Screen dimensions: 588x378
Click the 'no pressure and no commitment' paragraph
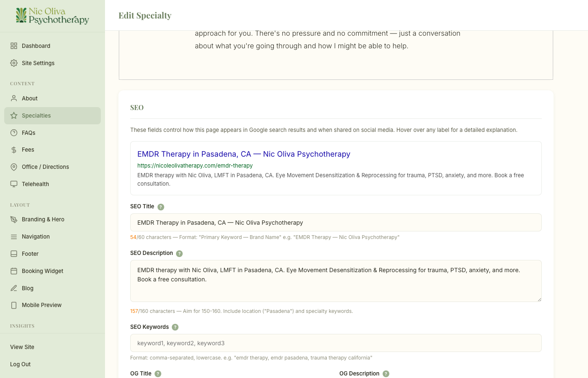pos(328,39)
